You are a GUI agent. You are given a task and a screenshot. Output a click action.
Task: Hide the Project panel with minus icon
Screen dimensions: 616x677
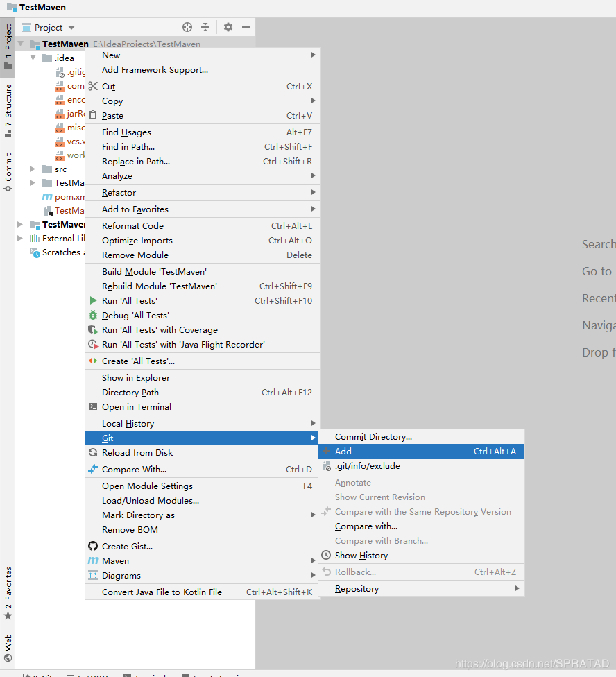(x=246, y=27)
